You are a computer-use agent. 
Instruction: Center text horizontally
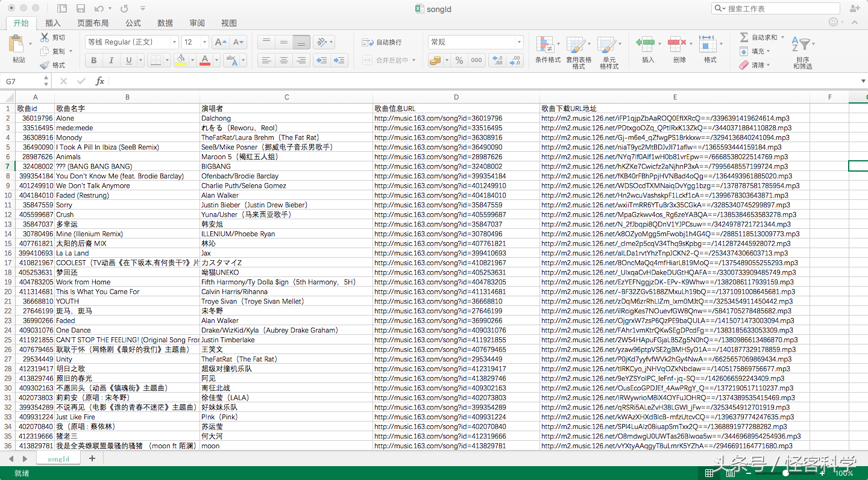[x=283, y=60]
